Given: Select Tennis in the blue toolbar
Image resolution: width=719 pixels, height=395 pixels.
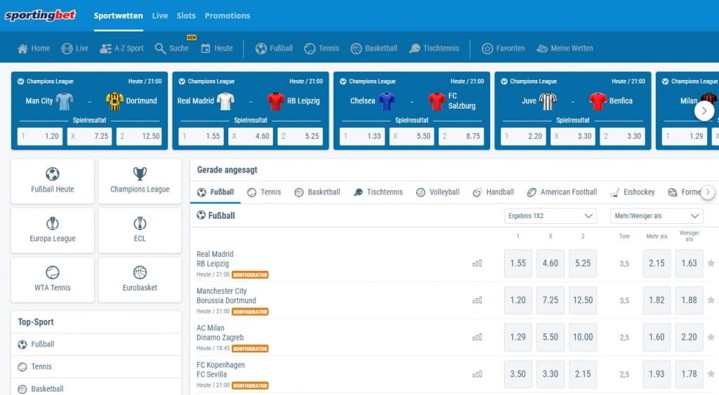Looking at the screenshot, I should [x=321, y=48].
